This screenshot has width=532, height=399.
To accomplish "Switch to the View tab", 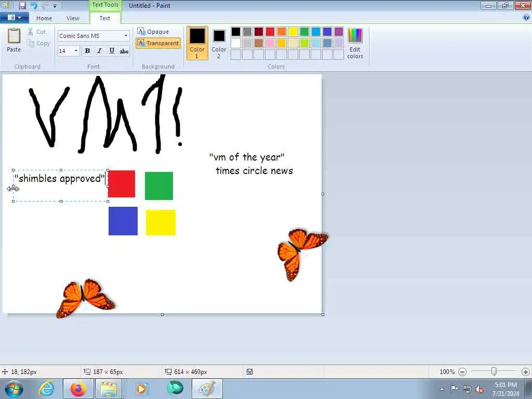I will click(73, 18).
